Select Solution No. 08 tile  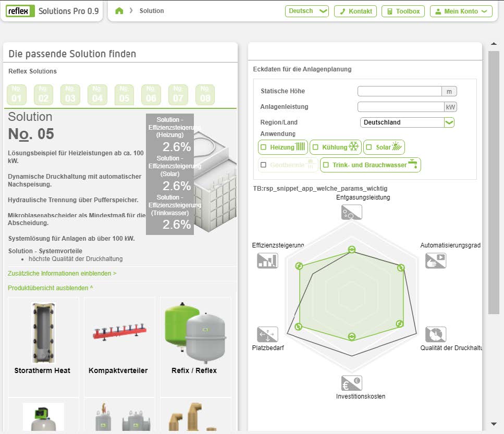pyautogui.click(x=205, y=94)
